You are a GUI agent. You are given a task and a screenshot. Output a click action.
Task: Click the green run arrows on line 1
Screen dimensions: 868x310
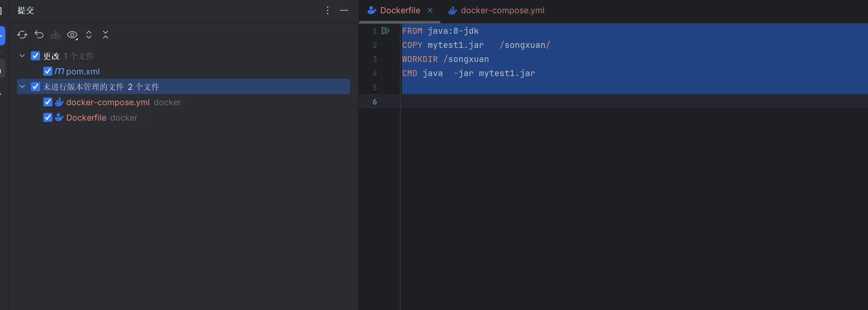(385, 31)
